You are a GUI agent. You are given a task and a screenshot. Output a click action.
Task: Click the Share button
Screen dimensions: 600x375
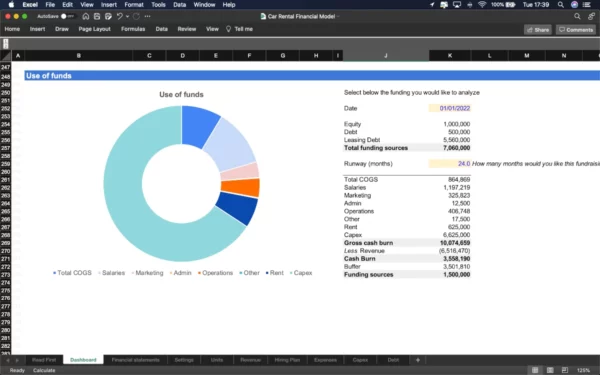point(538,30)
